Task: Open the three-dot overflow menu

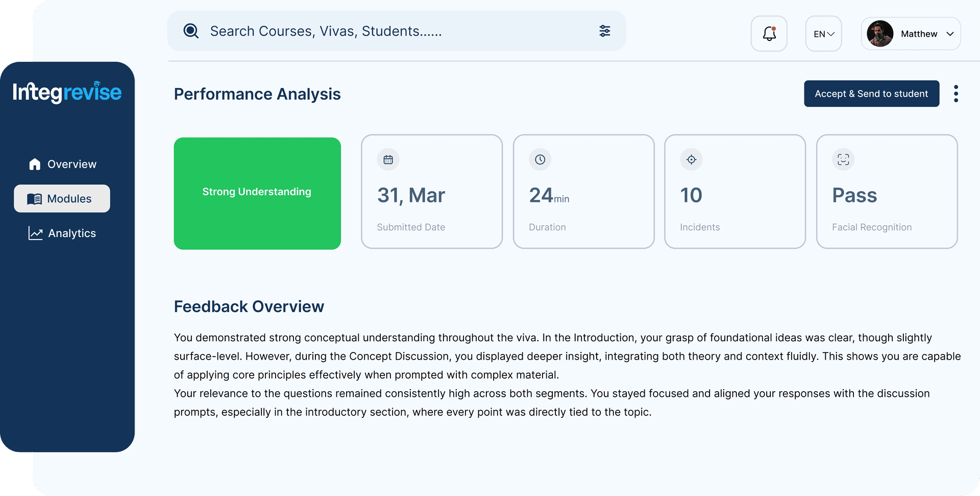Action: (956, 93)
